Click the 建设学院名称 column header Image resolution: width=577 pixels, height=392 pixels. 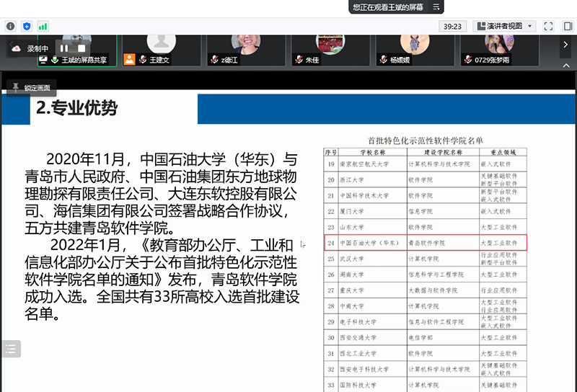[443, 152]
